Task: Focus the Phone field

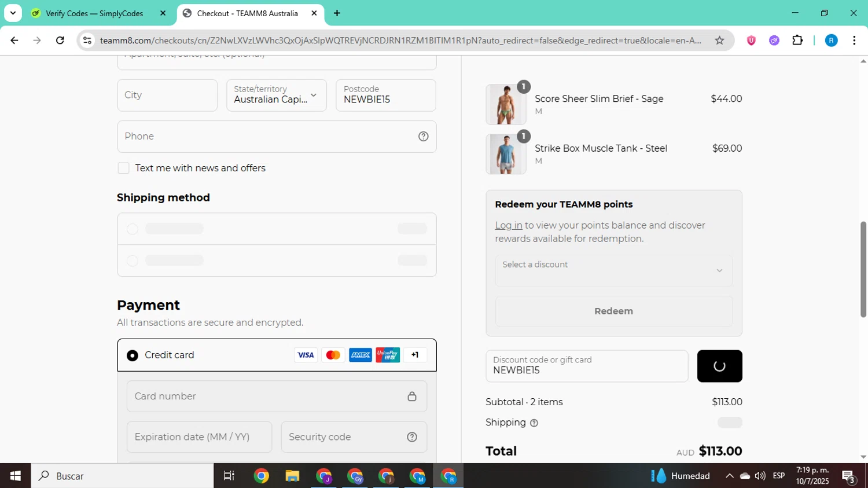Action: pyautogui.click(x=277, y=137)
